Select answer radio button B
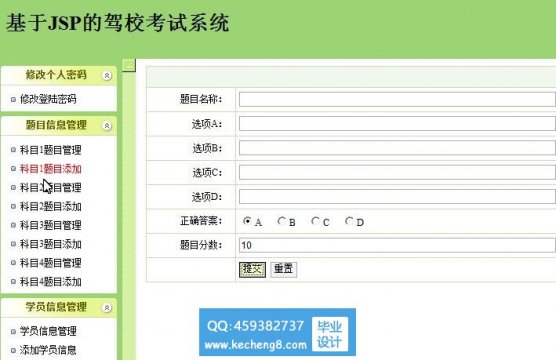This screenshot has width=556, height=360. coord(282,221)
